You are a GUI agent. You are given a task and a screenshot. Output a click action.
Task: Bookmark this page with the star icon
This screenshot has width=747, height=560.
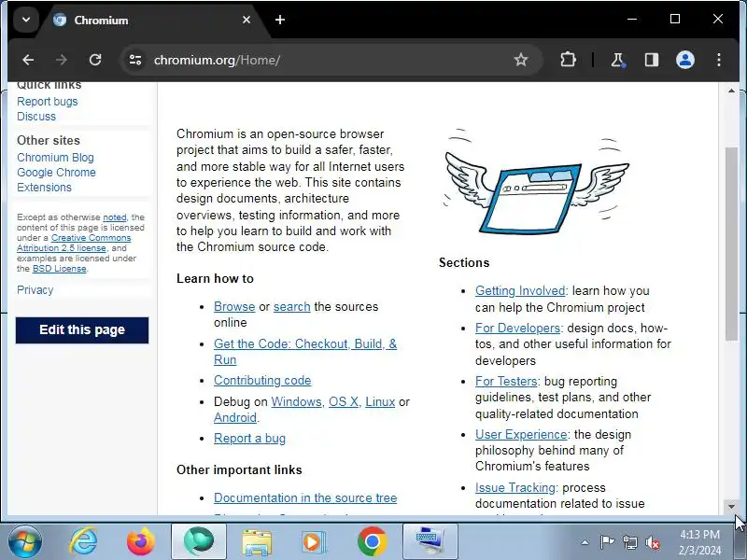pos(521,60)
